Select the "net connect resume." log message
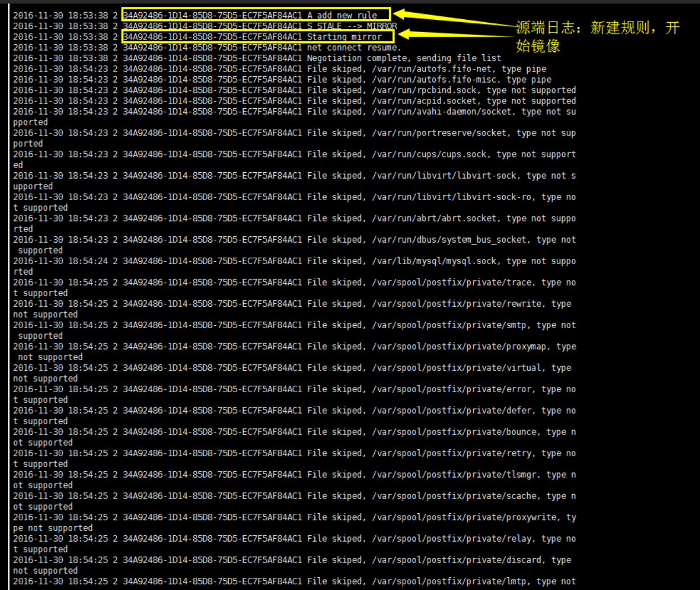Viewport: 700px width, 590px height. pos(354,48)
